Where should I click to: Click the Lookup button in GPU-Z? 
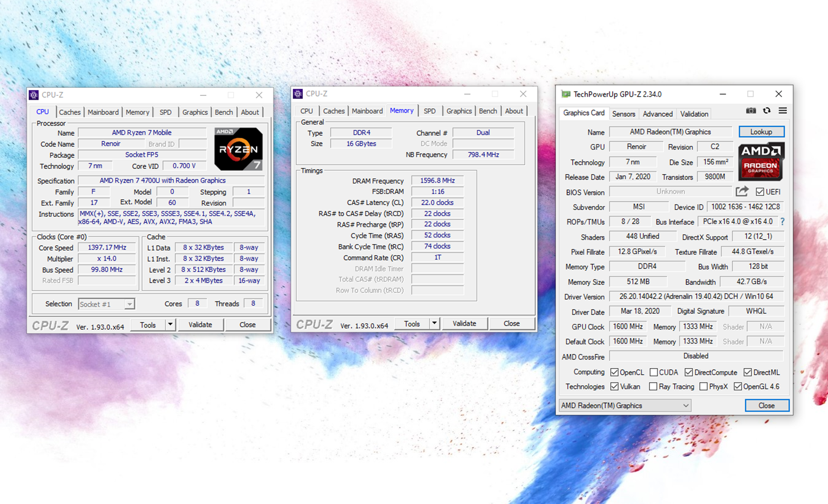(x=761, y=132)
